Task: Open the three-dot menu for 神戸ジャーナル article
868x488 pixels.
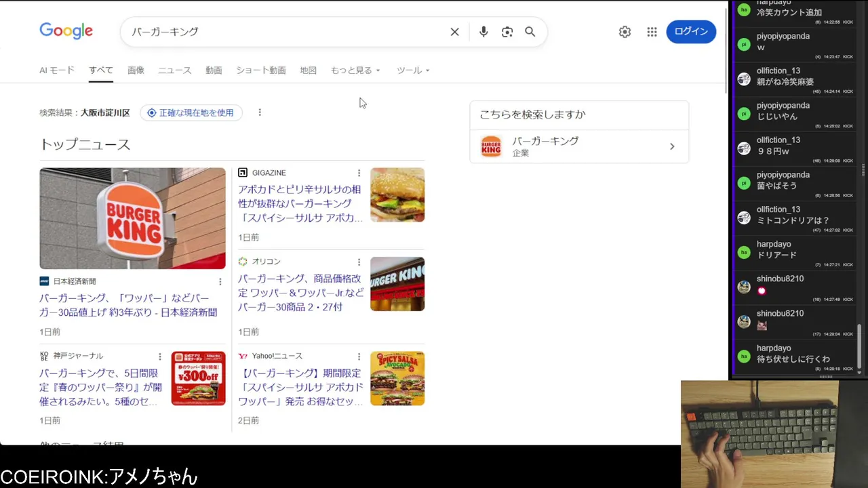Action: [x=160, y=357]
